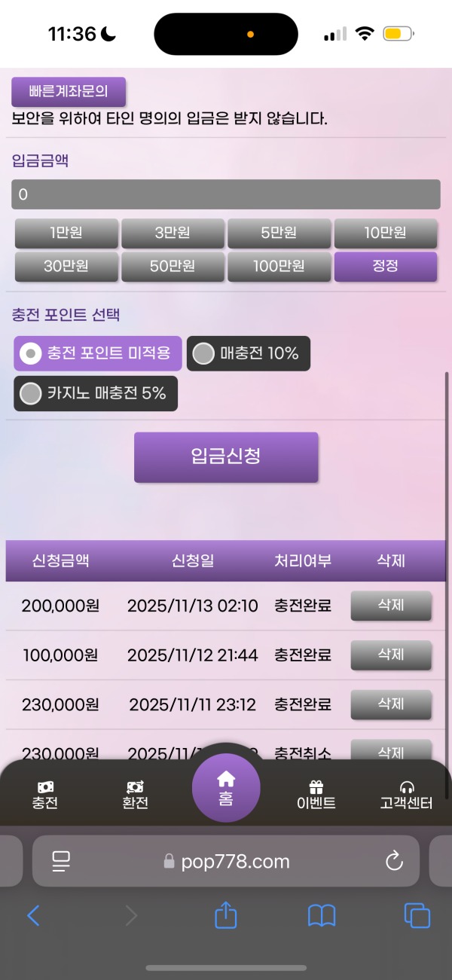This screenshot has width=452, height=980.
Task: Tap the page reload icon in the address bar
Action: click(394, 862)
